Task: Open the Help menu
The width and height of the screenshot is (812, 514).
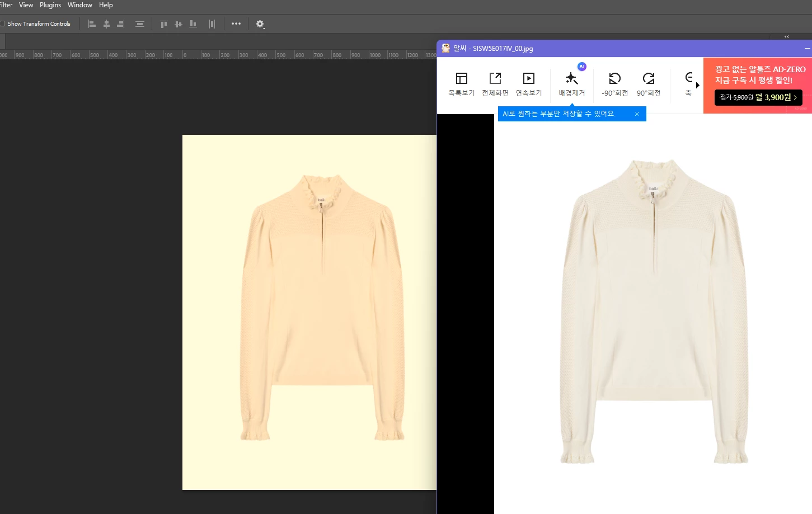Action: coord(106,5)
